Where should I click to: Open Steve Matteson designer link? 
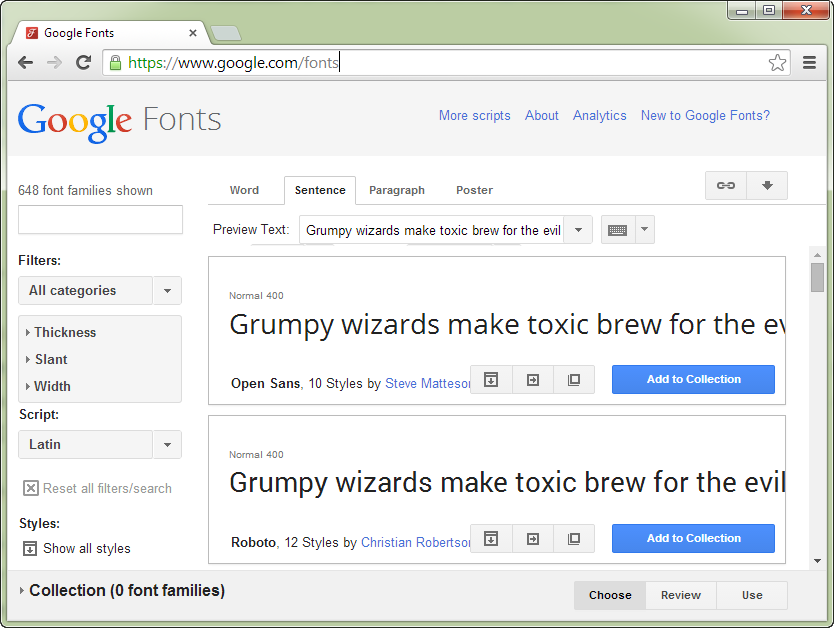point(428,383)
